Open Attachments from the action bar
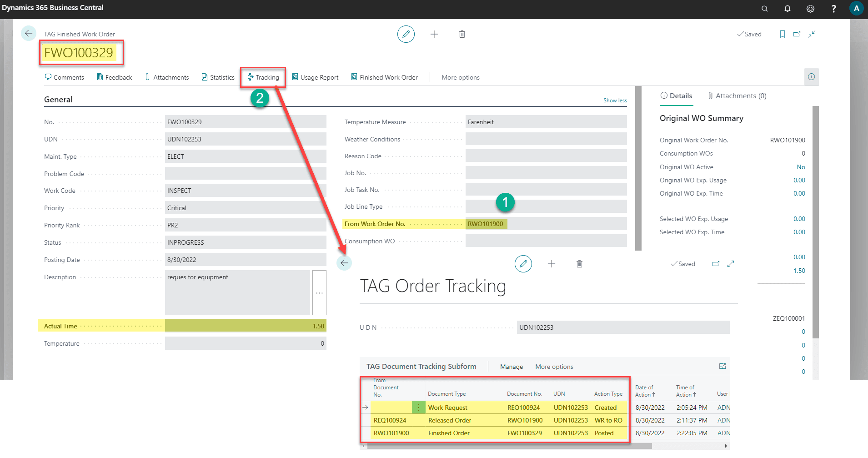868x458 pixels. 167,77
